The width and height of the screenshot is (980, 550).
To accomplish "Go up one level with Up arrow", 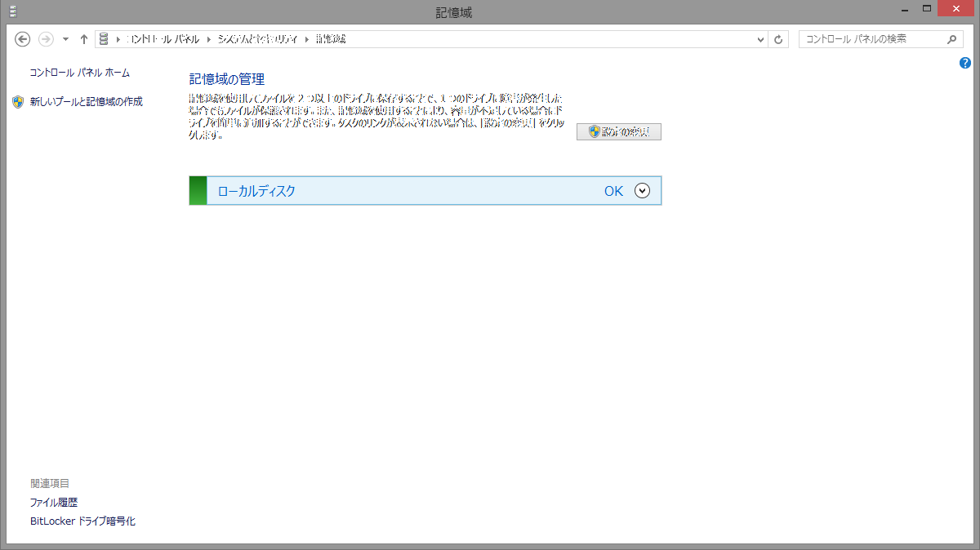I will (x=84, y=39).
